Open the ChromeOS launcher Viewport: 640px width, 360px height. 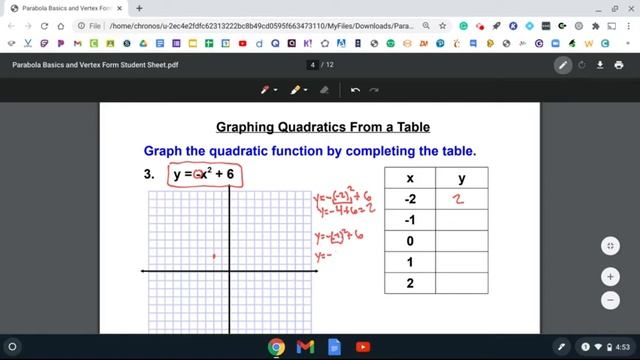(12, 347)
